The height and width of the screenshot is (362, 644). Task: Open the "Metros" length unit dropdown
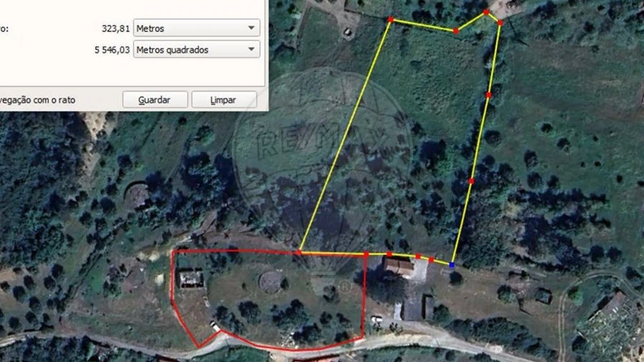[196, 29]
